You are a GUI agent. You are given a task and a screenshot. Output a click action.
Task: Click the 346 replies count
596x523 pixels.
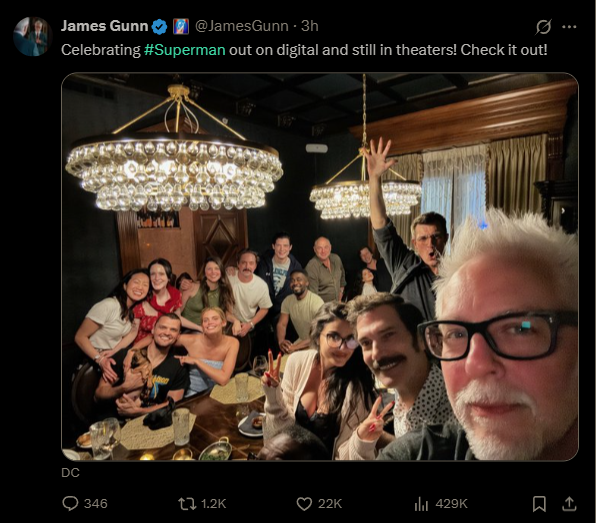pyautogui.click(x=96, y=504)
